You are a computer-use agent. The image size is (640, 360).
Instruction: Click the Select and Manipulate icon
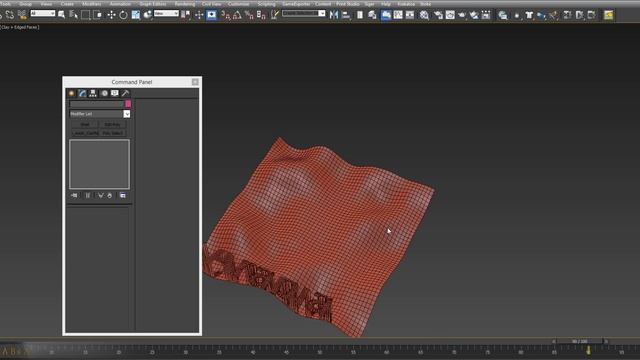[199, 15]
